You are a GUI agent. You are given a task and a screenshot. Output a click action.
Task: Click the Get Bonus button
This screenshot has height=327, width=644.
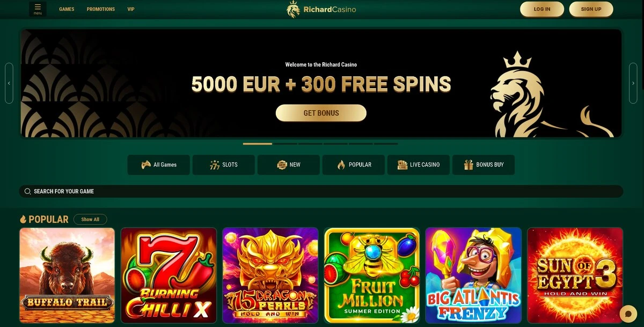click(x=321, y=113)
